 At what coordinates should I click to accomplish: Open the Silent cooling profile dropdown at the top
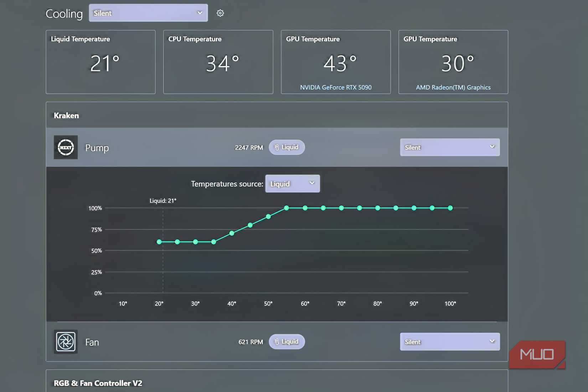148,13
